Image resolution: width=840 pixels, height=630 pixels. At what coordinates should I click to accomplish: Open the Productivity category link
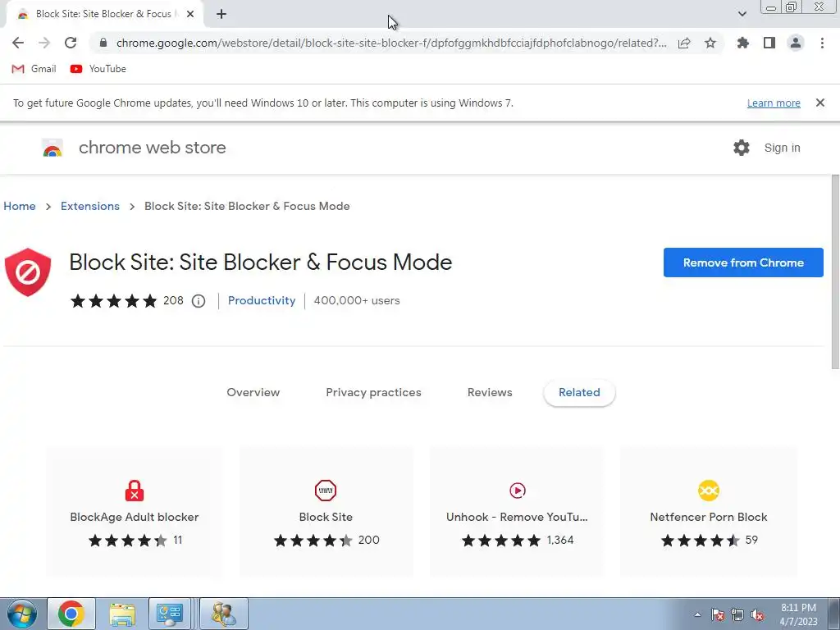262,300
